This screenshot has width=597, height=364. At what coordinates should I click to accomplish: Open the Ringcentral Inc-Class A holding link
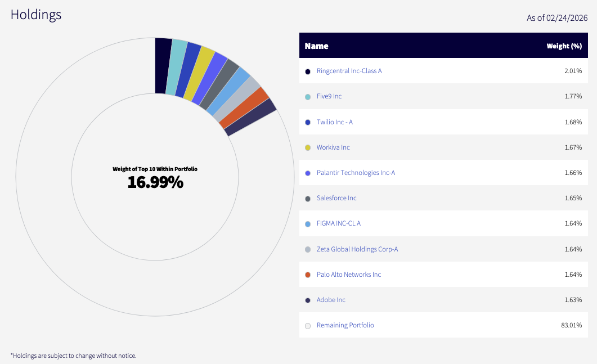(349, 71)
